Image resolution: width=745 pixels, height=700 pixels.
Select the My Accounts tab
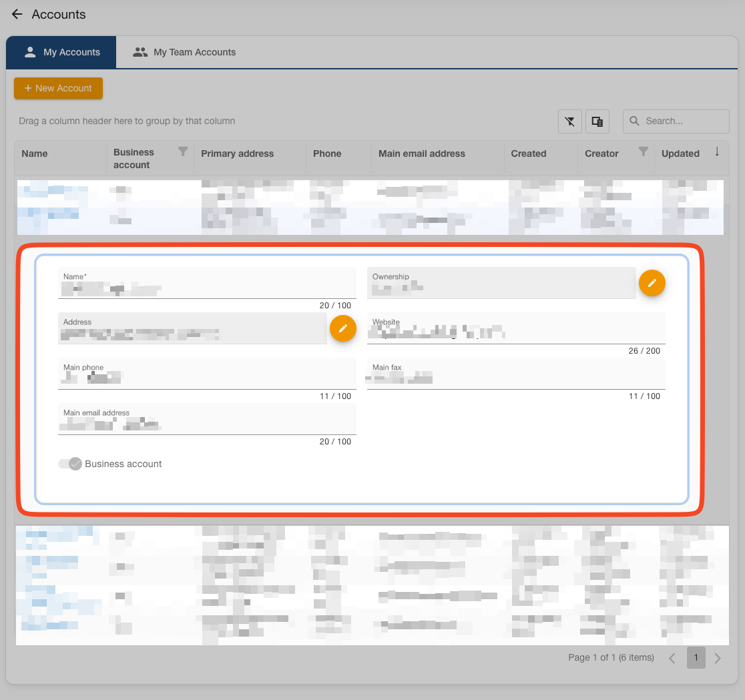pos(61,52)
